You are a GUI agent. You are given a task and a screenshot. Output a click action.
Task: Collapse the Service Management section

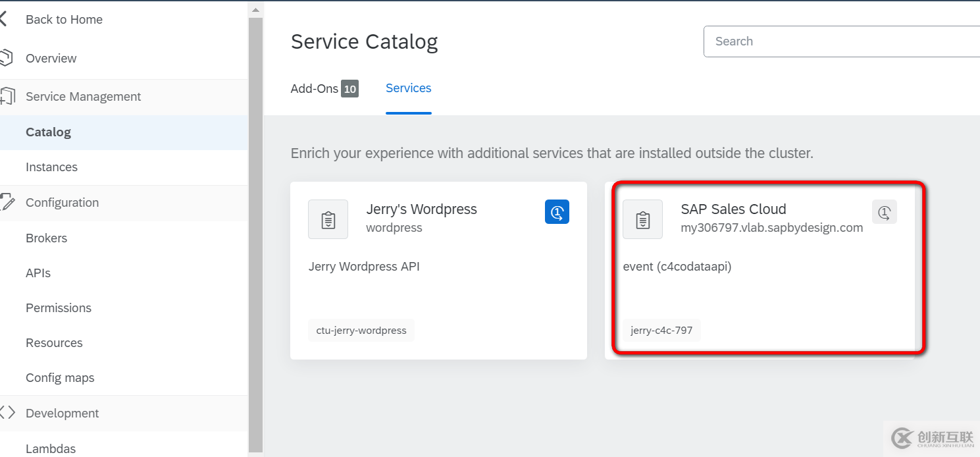click(83, 96)
